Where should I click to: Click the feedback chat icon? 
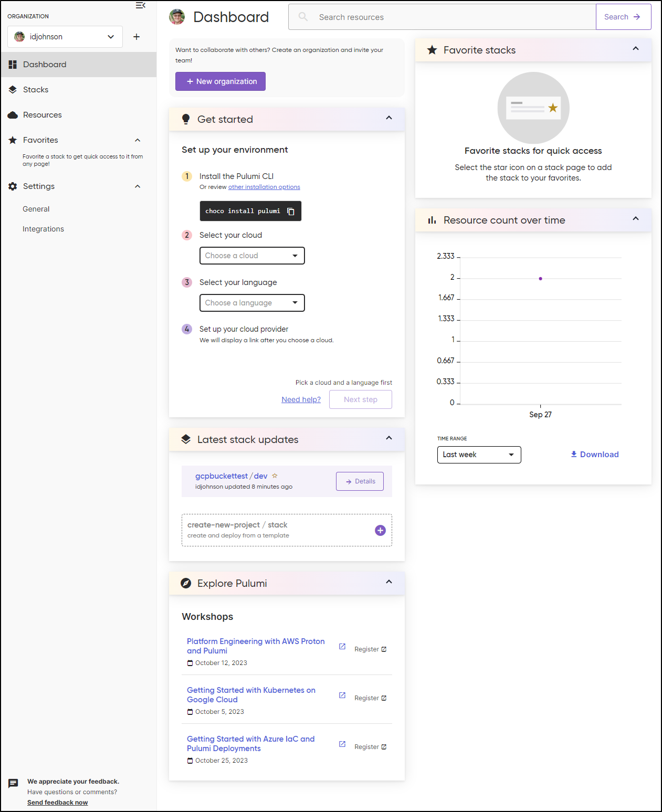pos(13,783)
